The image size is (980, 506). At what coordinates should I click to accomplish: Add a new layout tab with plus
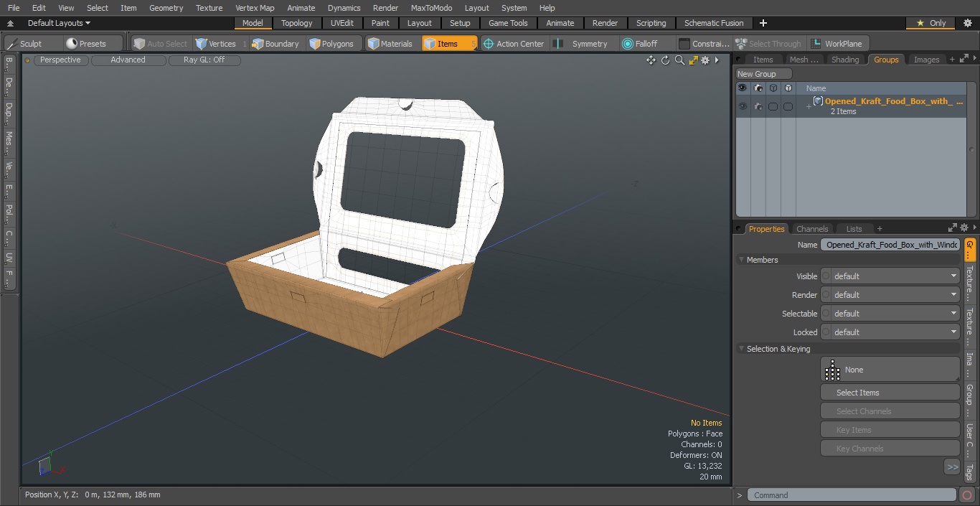click(763, 23)
